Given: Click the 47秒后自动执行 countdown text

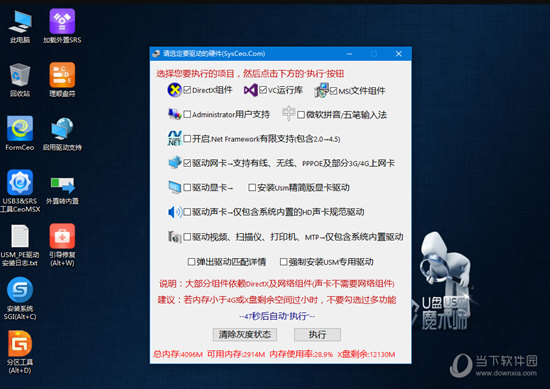Looking at the screenshot, I should (277, 316).
